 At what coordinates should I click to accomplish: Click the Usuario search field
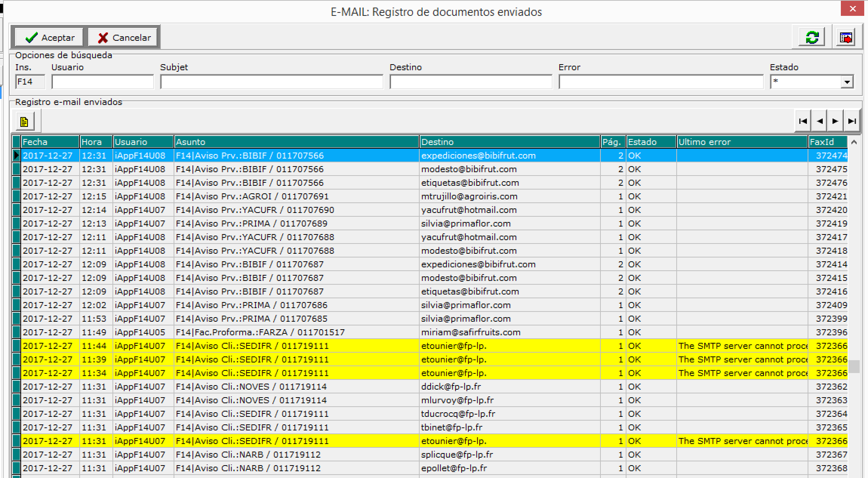(x=103, y=82)
